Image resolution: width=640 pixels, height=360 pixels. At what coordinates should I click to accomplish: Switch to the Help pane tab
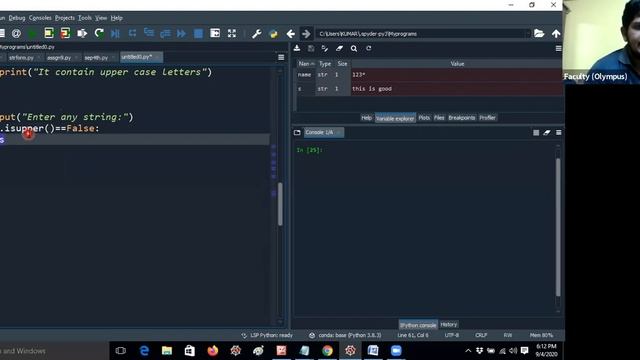[366, 118]
